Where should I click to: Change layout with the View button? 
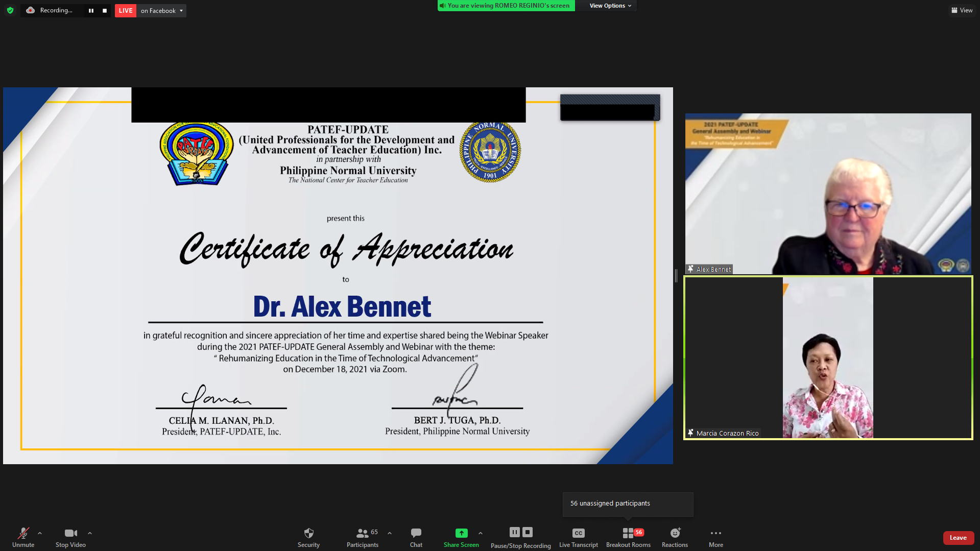pyautogui.click(x=962, y=10)
